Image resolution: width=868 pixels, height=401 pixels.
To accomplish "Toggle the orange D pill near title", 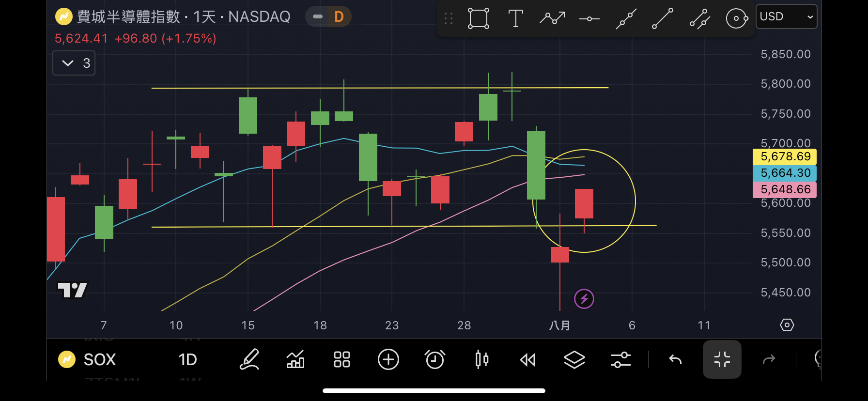I will click(x=339, y=17).
